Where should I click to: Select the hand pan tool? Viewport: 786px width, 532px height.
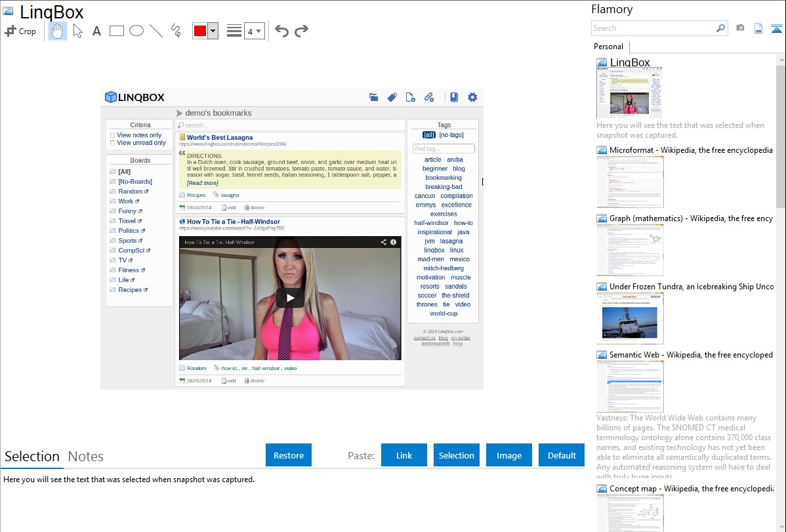[x=57, y=31]
